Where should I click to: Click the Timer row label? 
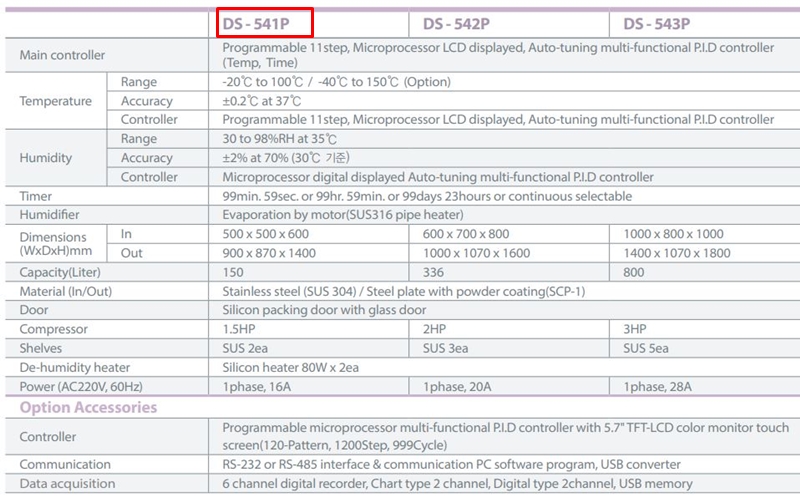click(x=36, y=196)
